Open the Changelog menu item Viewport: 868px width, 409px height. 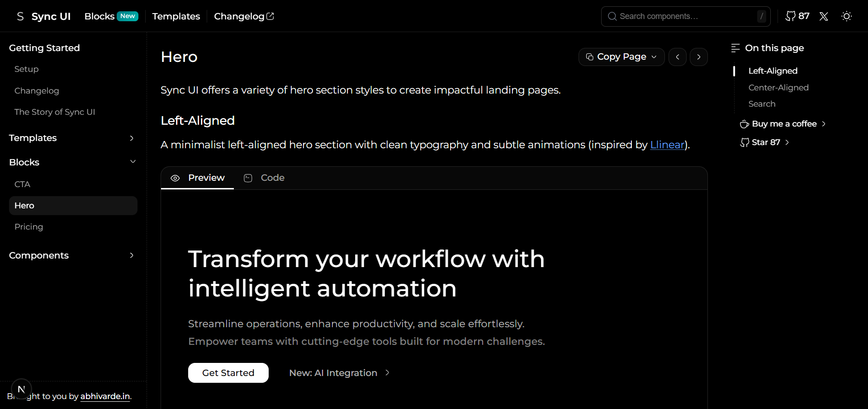[x=239, y=16]
